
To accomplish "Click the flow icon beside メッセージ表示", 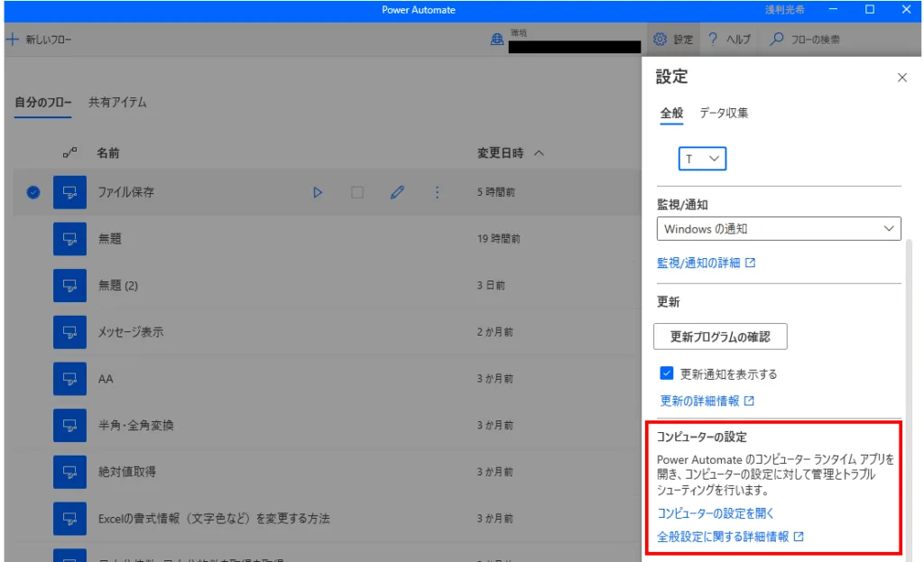I will (x=69, y=332).
